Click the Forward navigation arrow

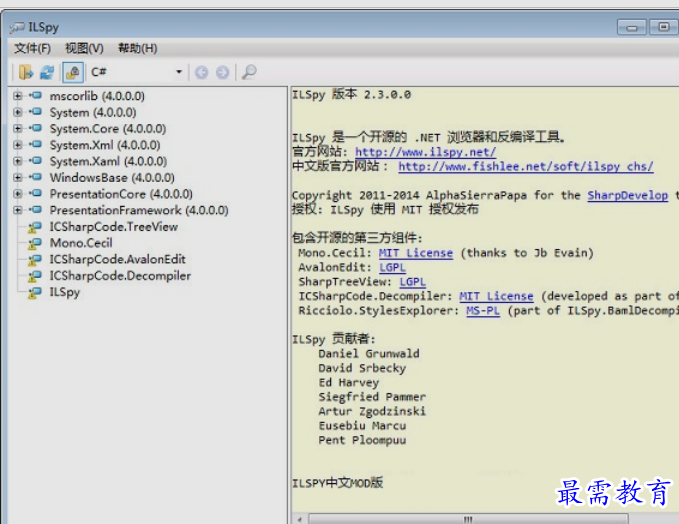pyautogui.click(x=223, y=72)
